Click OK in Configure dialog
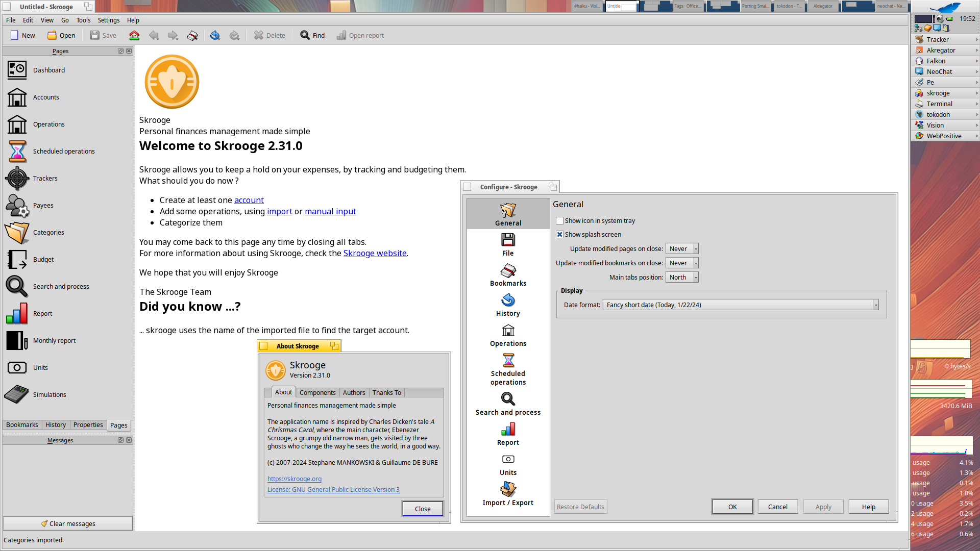The image size is (980, 551). pos(732,507)
